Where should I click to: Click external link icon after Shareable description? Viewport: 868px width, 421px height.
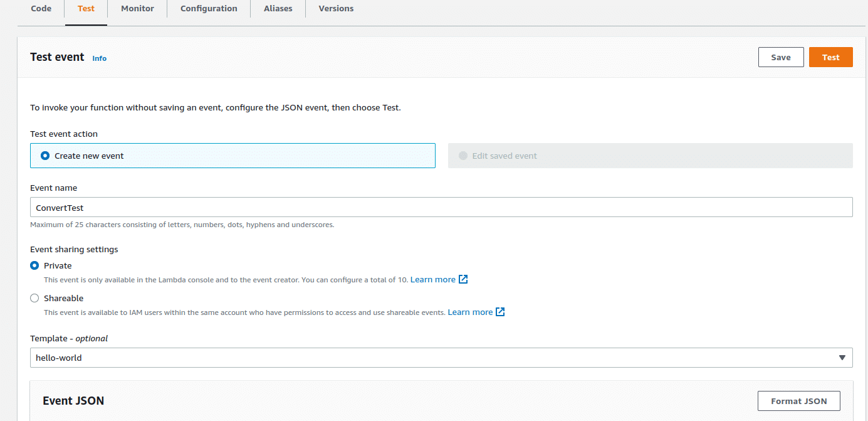pyautogui.click(x=500, y=312)
